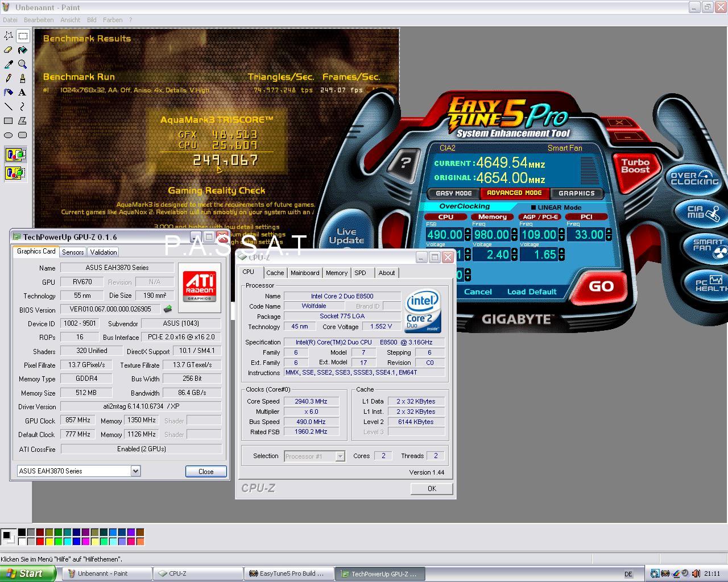Click the GO button in EasyTune5

click(601, 286)
